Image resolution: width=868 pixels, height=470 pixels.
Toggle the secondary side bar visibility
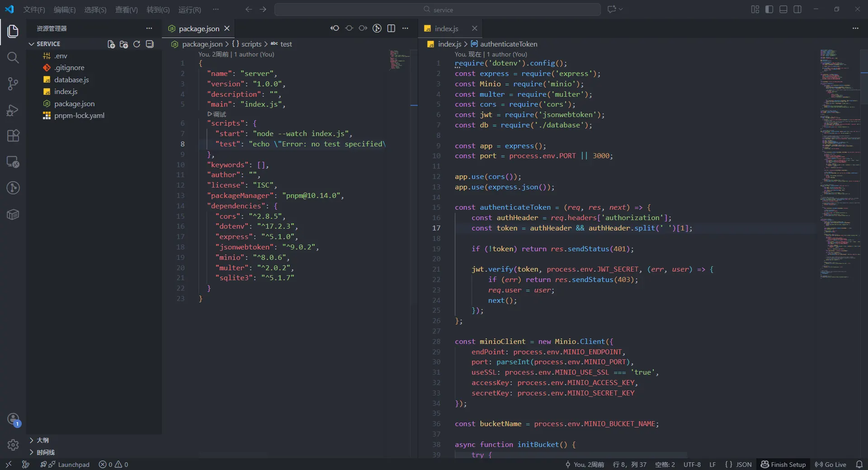797,9
